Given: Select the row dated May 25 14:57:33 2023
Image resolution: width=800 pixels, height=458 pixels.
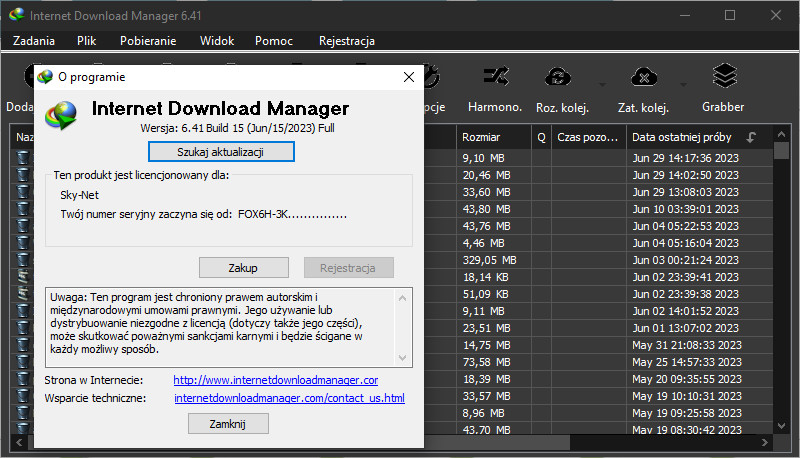Looking at the screenshot, I should (x=392, y=362).
